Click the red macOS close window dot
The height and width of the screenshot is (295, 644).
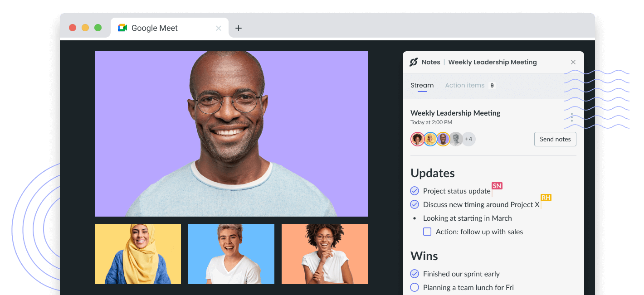(73, 28)
